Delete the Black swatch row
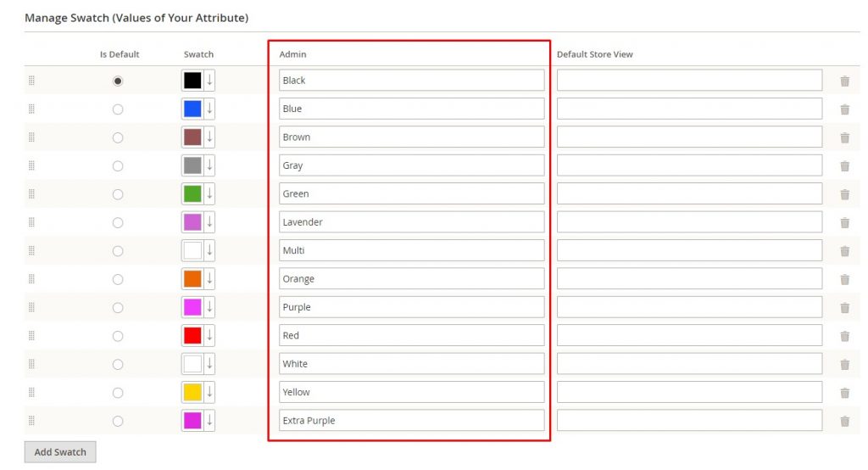The height and width of the screenshot is (470, 868). [844, 81]
